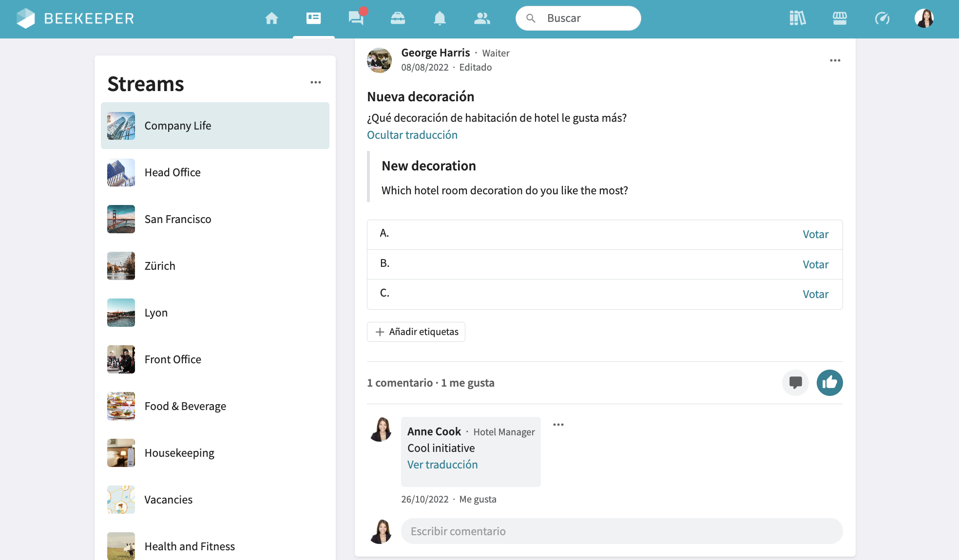Click the Escribir comentario input field
Image resolution: width=959 pixels, height=560 pixels.
coord(621,531)
